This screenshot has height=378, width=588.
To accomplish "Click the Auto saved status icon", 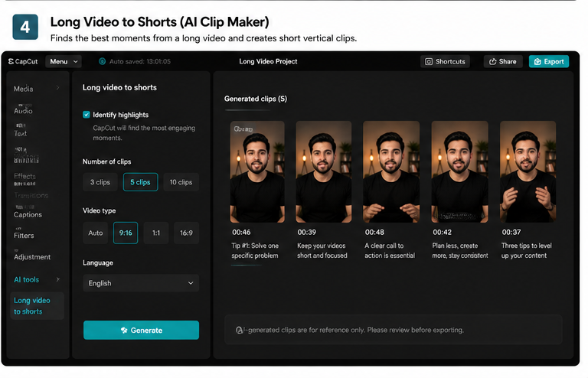I will click(102, 61).
